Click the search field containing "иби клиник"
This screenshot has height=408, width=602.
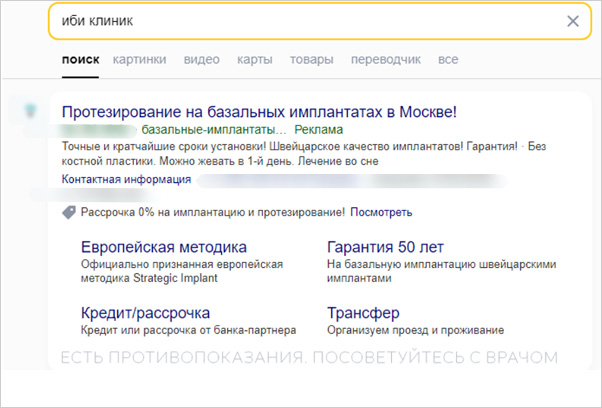300,21
